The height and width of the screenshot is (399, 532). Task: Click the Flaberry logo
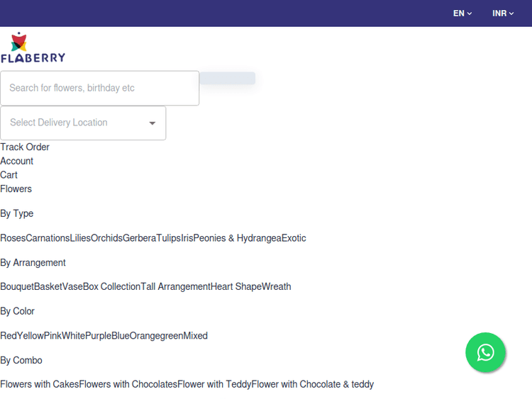(33, 47)
